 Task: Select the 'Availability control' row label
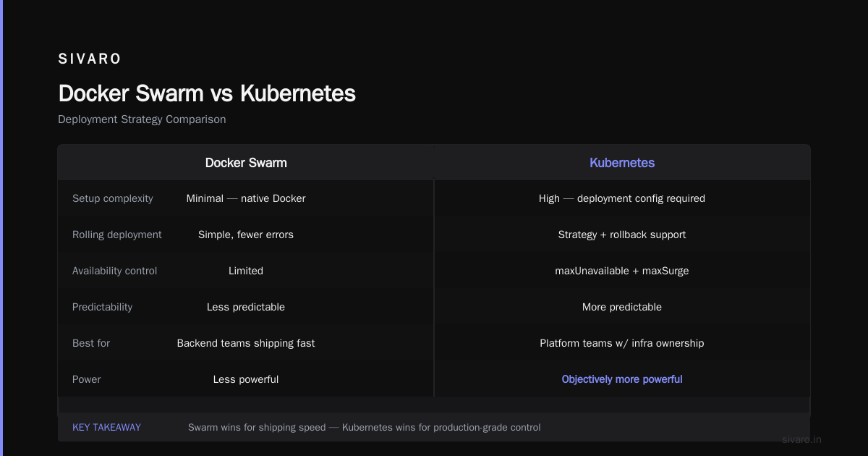(114, 271)
